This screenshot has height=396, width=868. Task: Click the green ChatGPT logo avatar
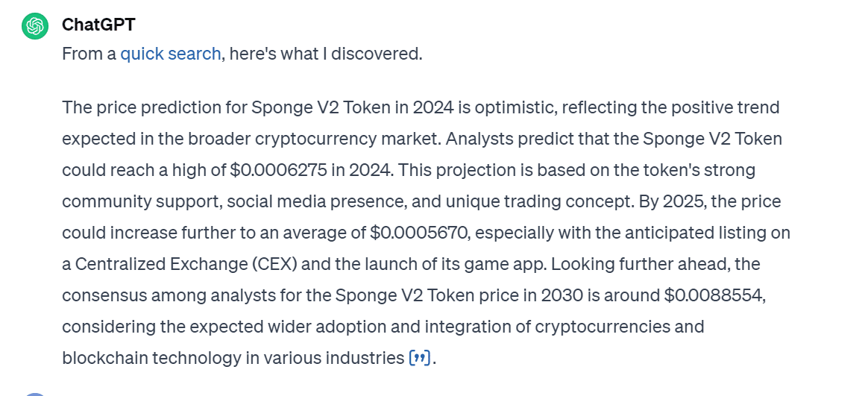coord(35,26)
